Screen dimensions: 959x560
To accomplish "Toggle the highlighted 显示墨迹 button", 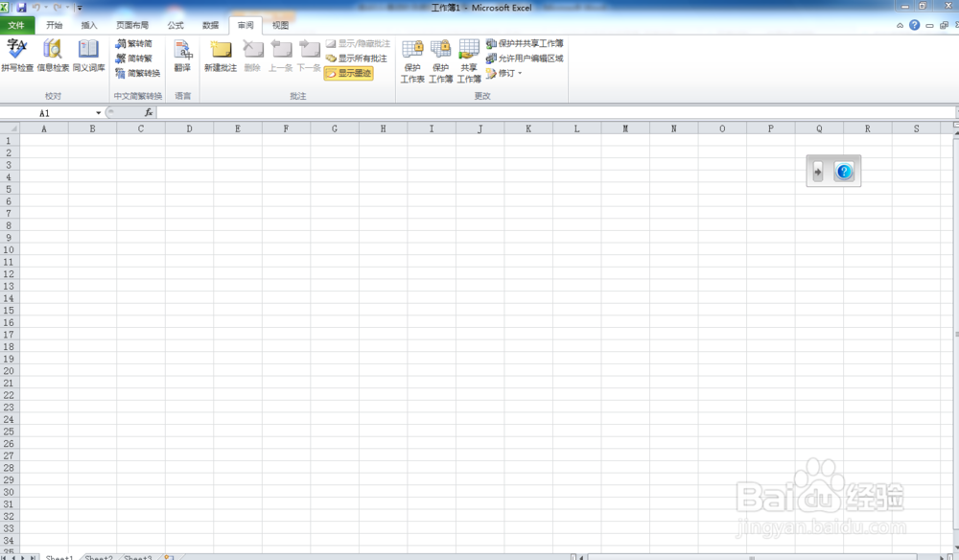I will (349, 73).
